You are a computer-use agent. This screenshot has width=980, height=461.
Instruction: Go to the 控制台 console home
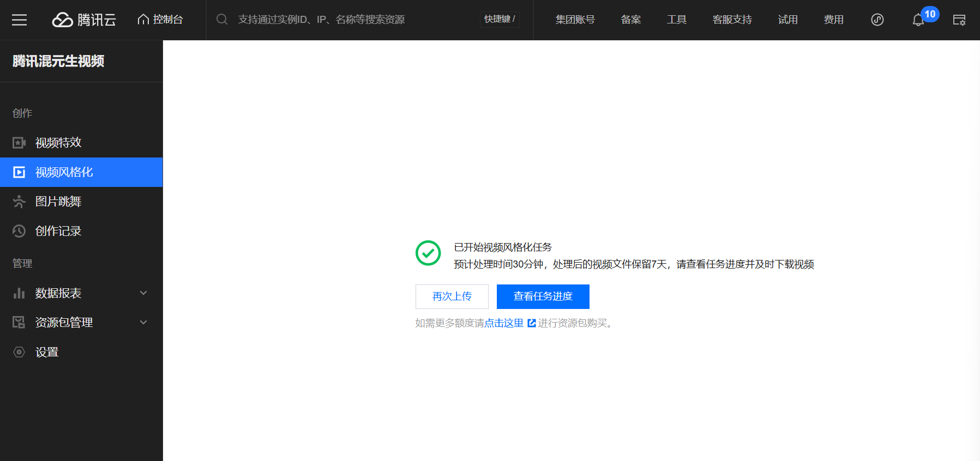click(160, 20)
